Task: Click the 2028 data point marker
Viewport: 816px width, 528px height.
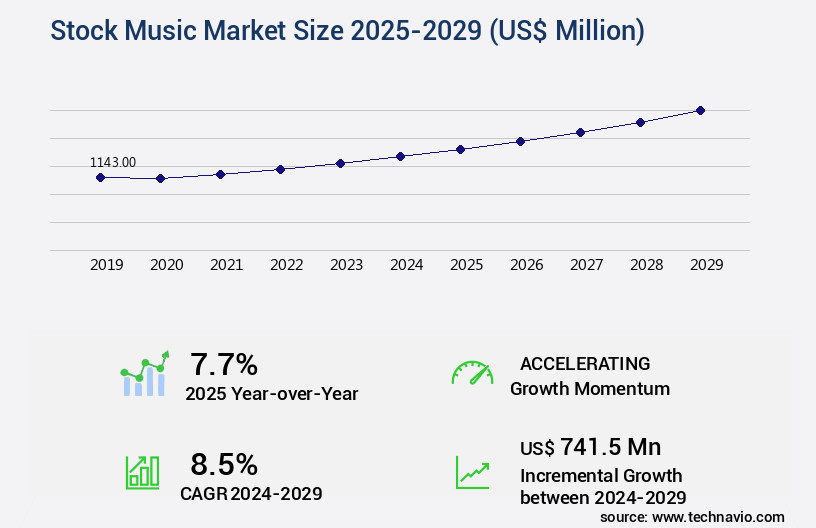Action: point(640,122)
